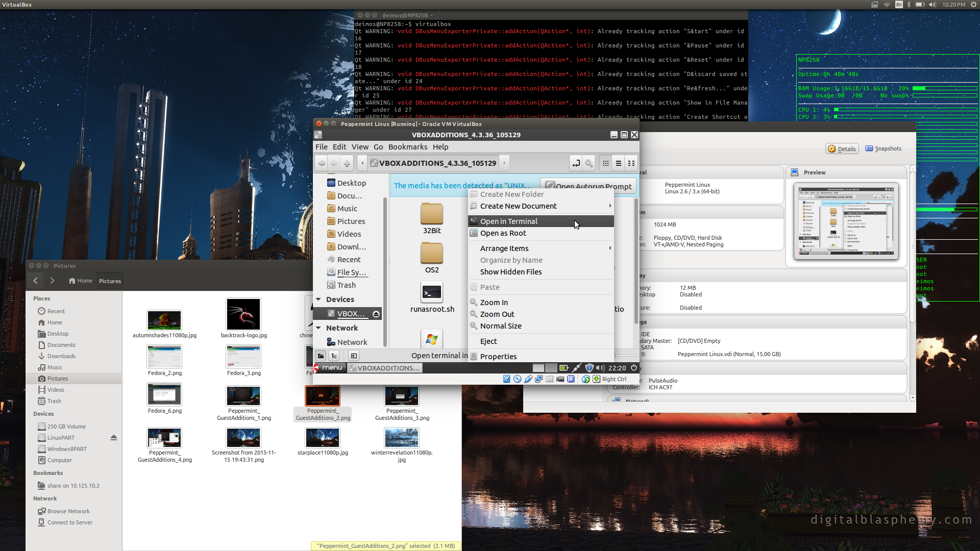Click the USB device status icon
The width and height of the screenshot is (980, 551).
528,379
